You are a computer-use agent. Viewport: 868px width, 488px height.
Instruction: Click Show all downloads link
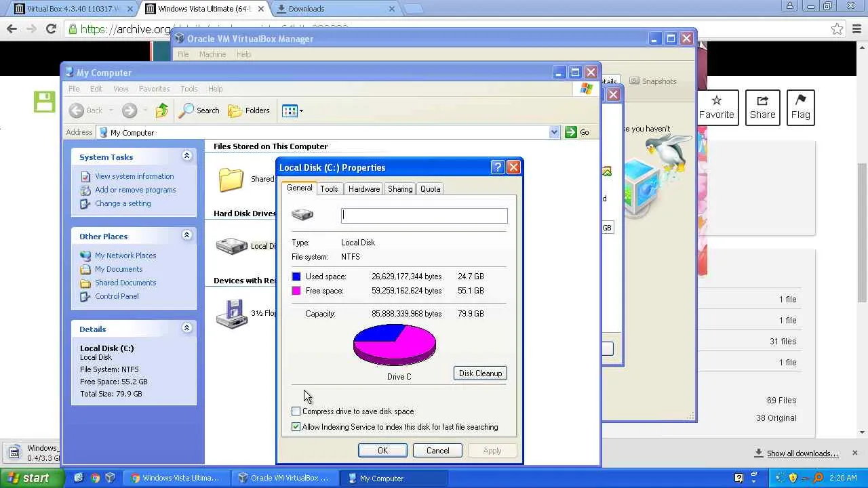[802, 453]
